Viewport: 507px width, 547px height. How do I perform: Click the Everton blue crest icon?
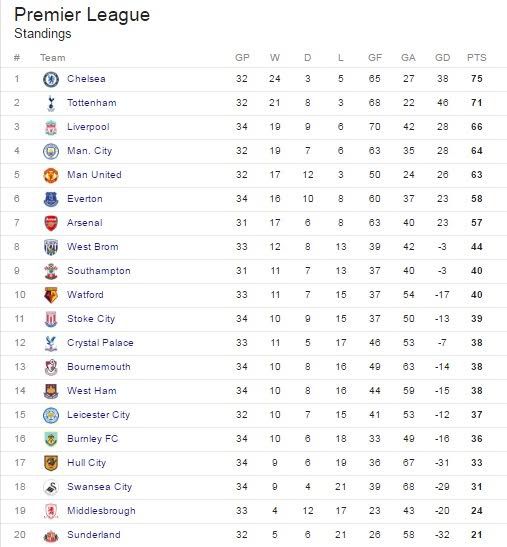(x=51, y=199)
